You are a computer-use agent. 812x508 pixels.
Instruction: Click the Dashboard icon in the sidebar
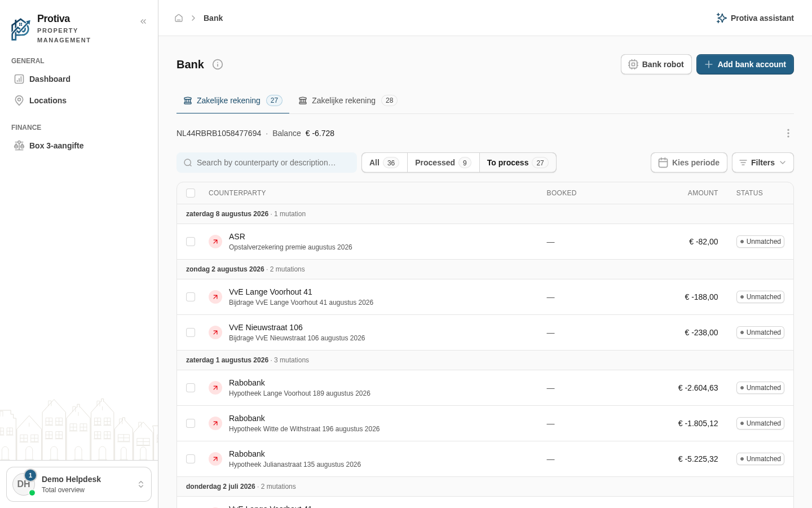pyautogui.click(x=19, y=79)
